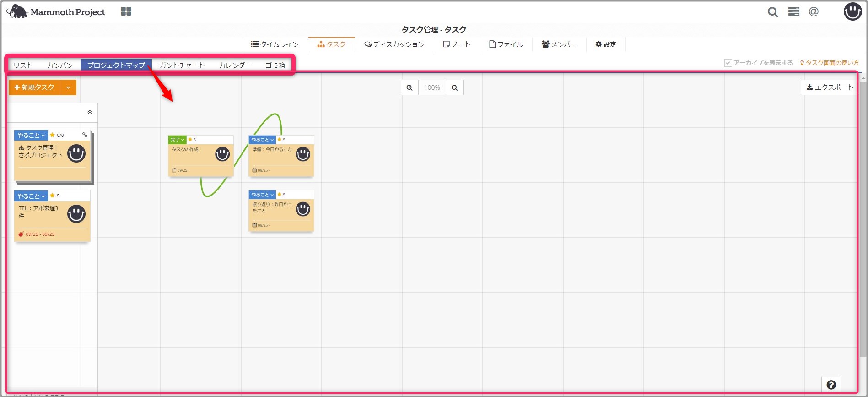868x397 pixels.
Task: Open the 完了 status dropdown on タスクの作成
Action: tap(178, 140)
